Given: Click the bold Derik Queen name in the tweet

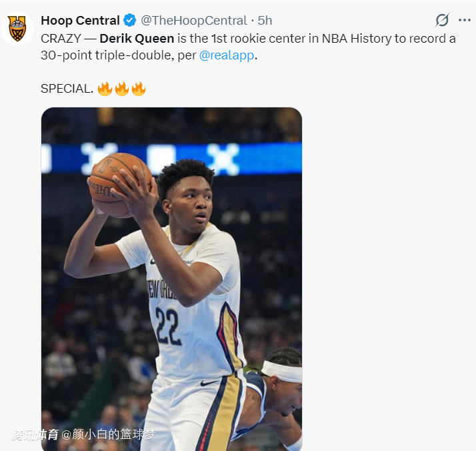Looking at the screenshot, I should pos(137,38).
